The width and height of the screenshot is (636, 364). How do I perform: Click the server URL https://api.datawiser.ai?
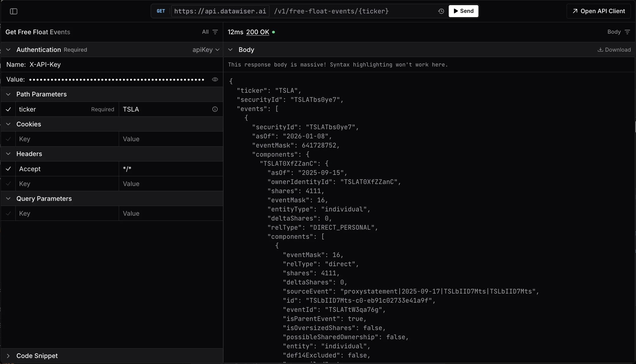pos(220,11)
